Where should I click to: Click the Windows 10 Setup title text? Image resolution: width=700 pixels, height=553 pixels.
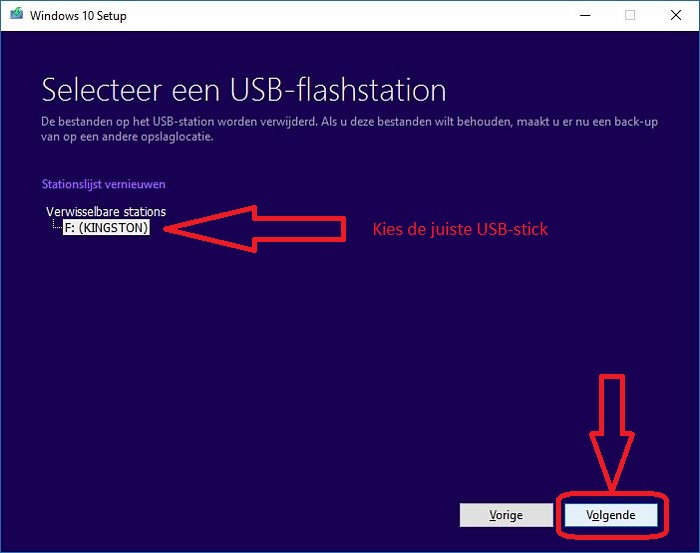coord(78,16)
